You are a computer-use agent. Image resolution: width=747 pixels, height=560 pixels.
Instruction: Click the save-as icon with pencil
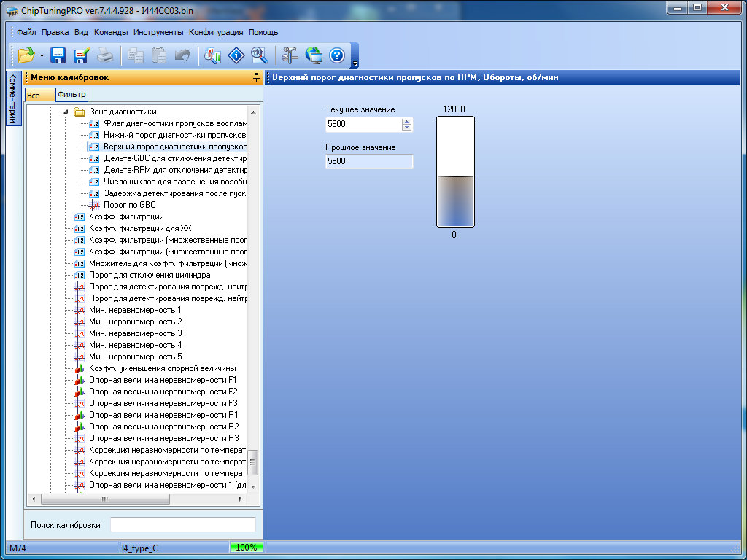click(81, 55)
